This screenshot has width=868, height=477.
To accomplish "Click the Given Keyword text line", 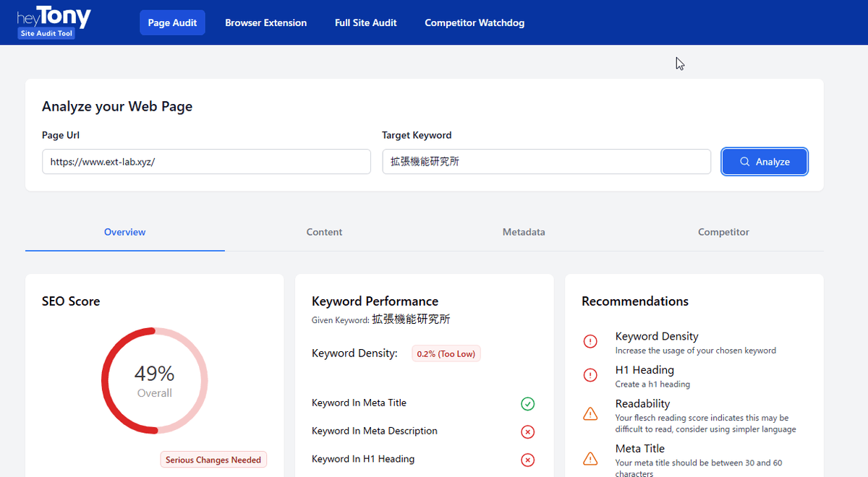I will (380, 319).
